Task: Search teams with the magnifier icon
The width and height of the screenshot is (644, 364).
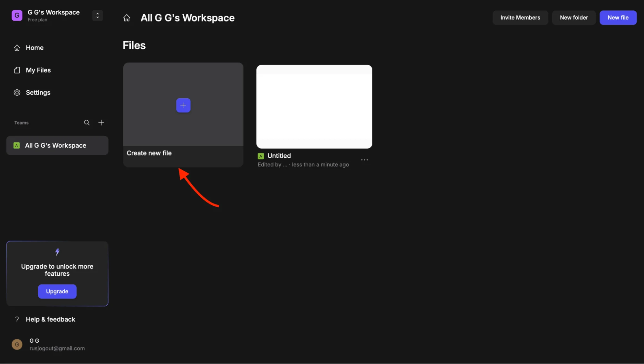Action: point(87,123)
